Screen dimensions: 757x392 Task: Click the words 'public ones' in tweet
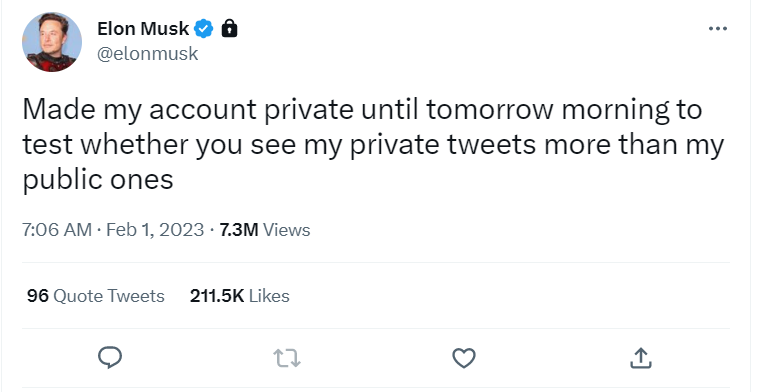[98, 180]
